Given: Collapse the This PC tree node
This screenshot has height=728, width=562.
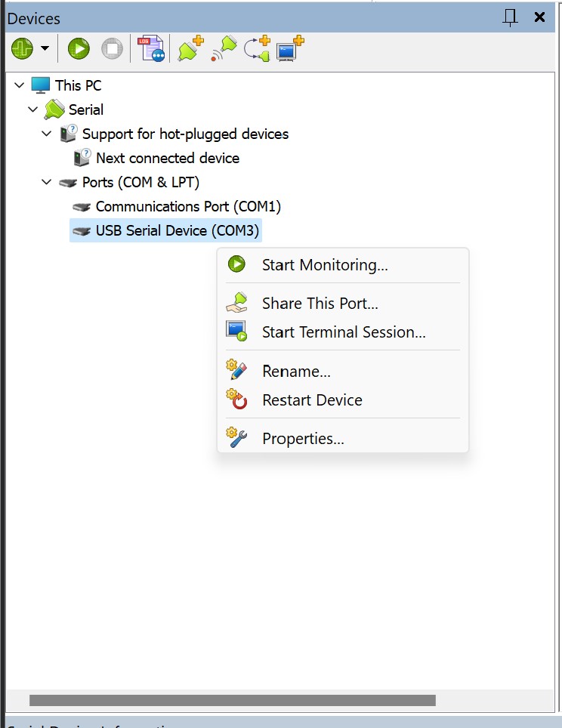Looking at the screenshot, I should pos(19,85).
